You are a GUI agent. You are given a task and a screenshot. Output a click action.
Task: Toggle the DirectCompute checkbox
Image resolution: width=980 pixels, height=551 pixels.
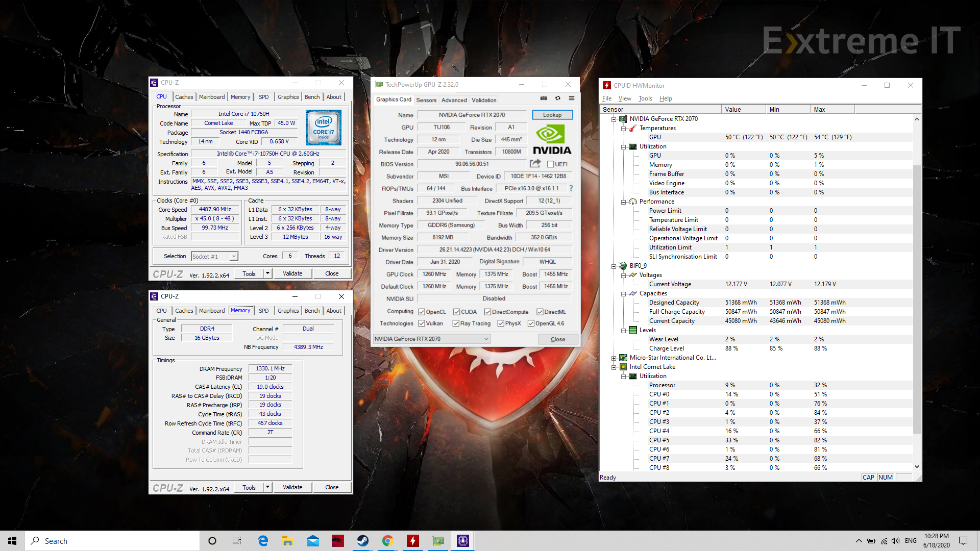(x=487, y=312)
